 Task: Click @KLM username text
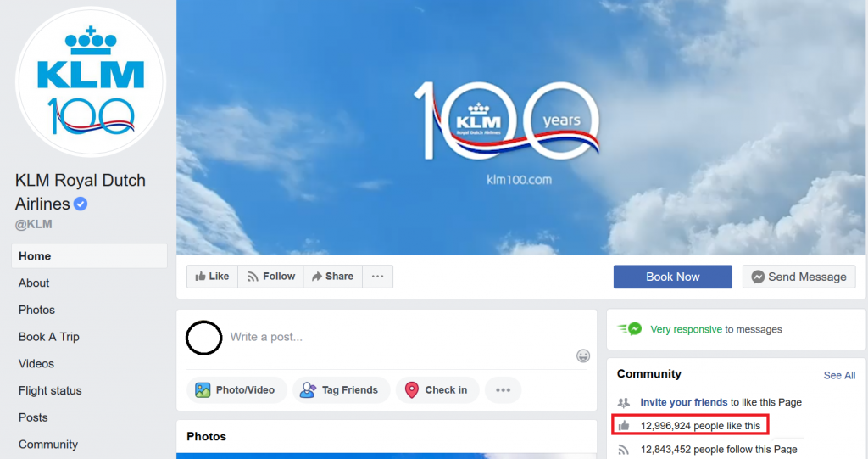(x=33, y=224)
